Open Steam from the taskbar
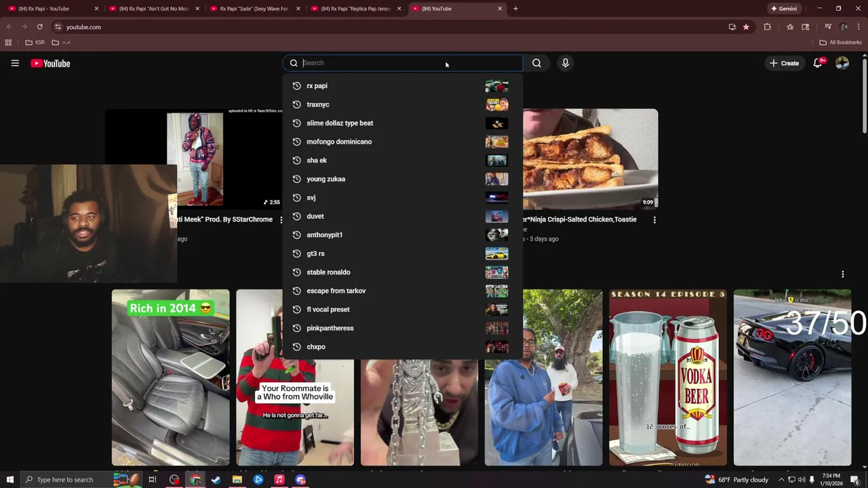The image size is (868, 488). [x=216, y=480]
